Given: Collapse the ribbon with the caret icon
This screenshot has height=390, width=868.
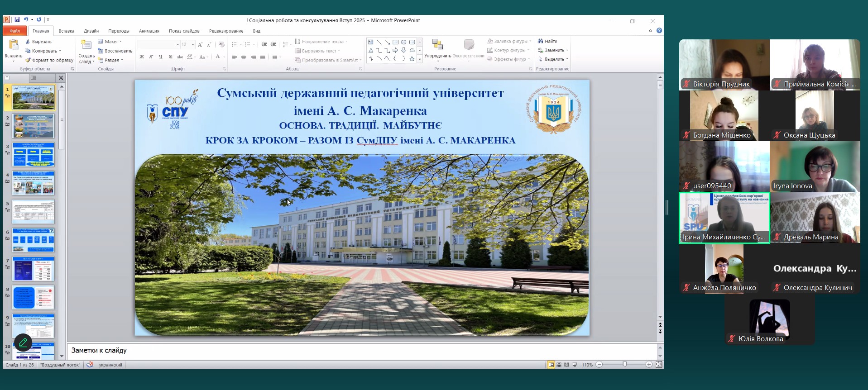Looking at the screenshot, I should pyautogui.click(x=650, y=31).
